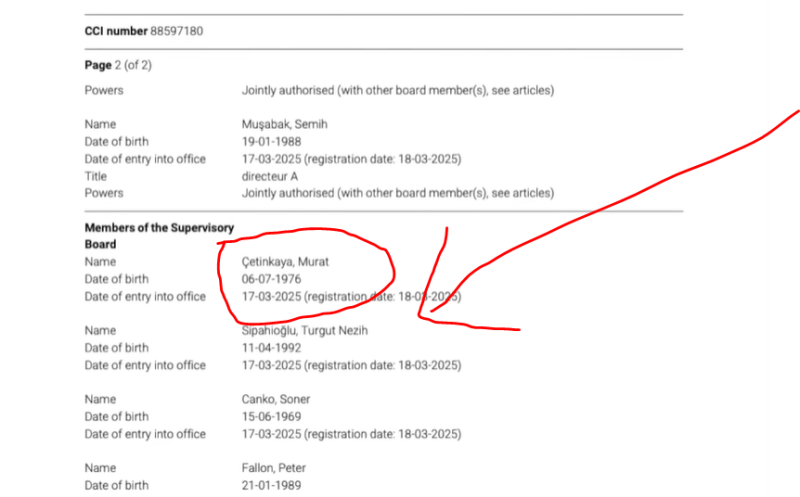This screenshot has width=800, height=497.
Task: Click Canko's date of entry into office
Action: point(351,434)
